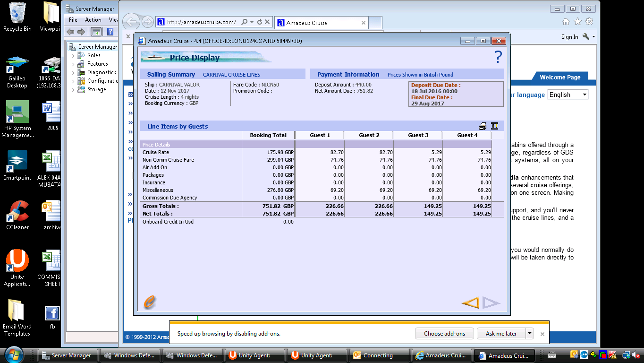The height and width of the screenshot is (363, 644).
Task: Expand the Roles node in Server Manager
Action: tap(73, 56)
